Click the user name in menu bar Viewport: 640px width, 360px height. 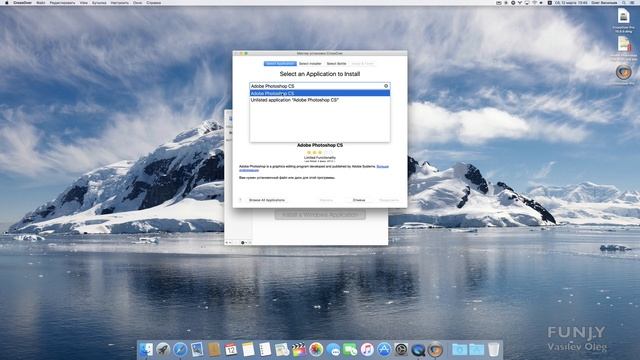pos(604,2)
